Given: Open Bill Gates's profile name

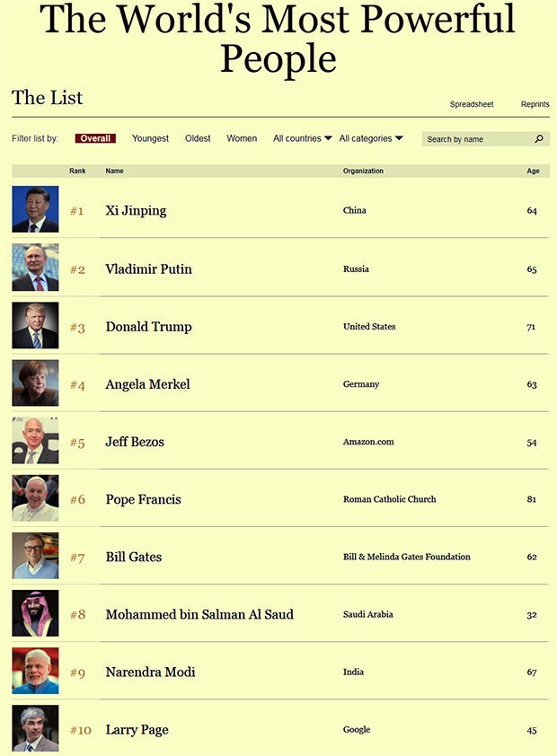Looking at the screenshot, I should pyautogui.click(x=134, y=557).
